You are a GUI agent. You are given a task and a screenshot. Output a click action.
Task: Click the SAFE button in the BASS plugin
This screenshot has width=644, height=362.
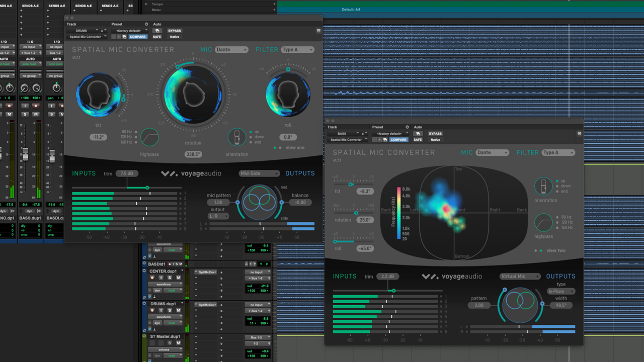[x=418, y=140]
